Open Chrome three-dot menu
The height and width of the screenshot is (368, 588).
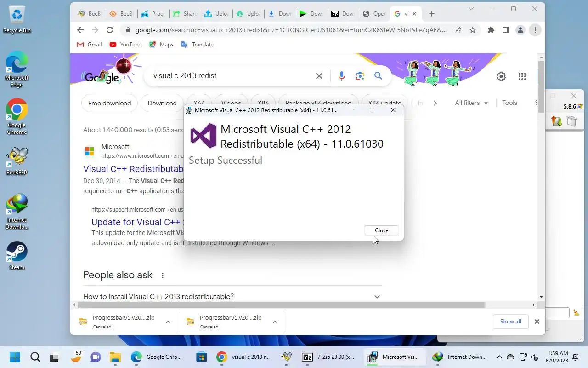pyautogui.click(x=535, y=30)
